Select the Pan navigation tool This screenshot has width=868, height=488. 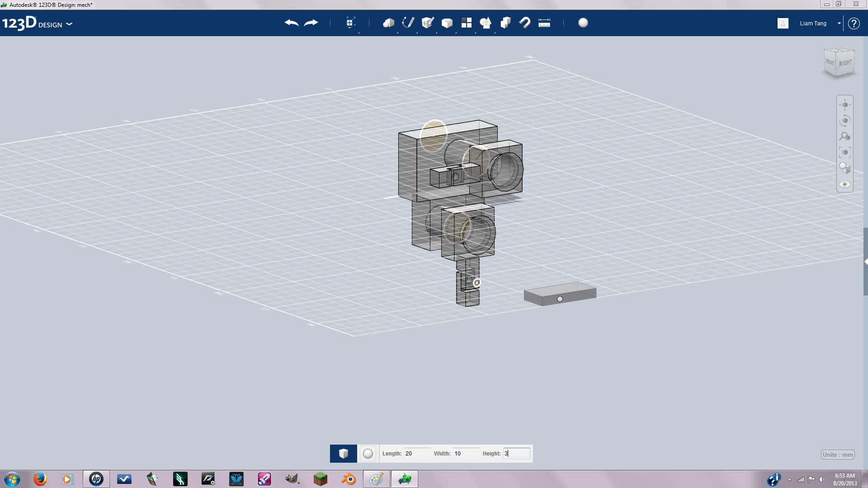[845, 105]
